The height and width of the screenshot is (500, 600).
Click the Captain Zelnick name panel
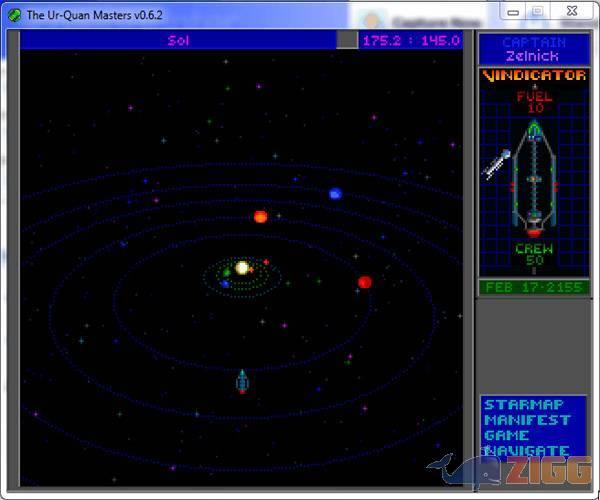point(534,50)
